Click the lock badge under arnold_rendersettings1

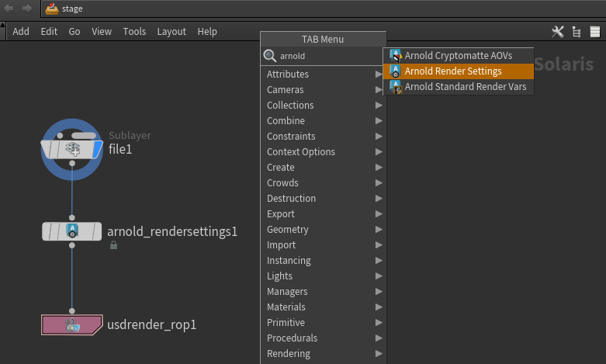coord(113,245)
